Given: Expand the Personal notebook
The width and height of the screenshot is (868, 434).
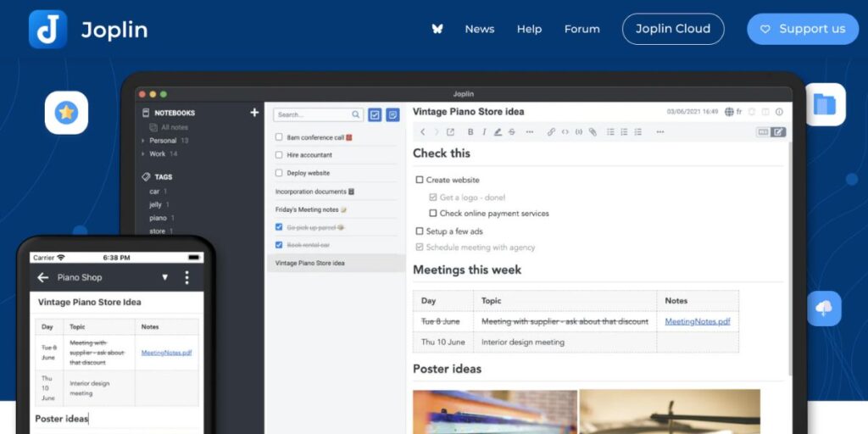Looking at the screenshot, I should (143, 141).
